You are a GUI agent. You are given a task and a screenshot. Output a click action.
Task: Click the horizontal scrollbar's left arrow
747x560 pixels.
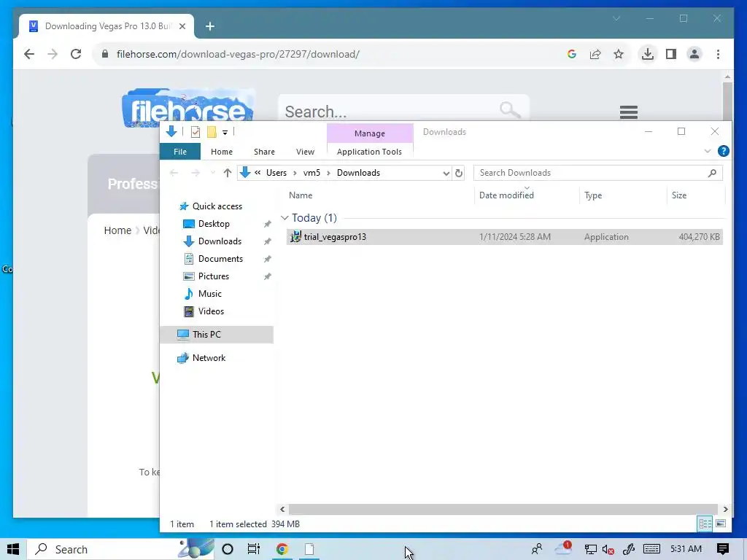[282, 510]
